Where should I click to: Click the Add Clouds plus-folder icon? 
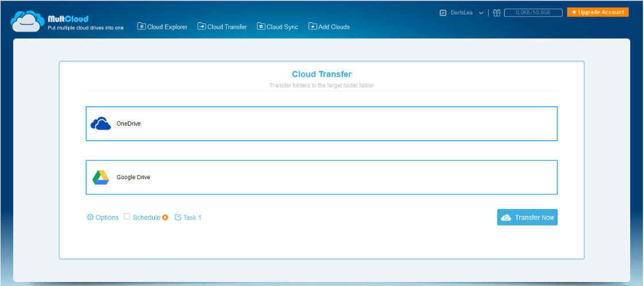pyautogui.click(x=313, y=26)
